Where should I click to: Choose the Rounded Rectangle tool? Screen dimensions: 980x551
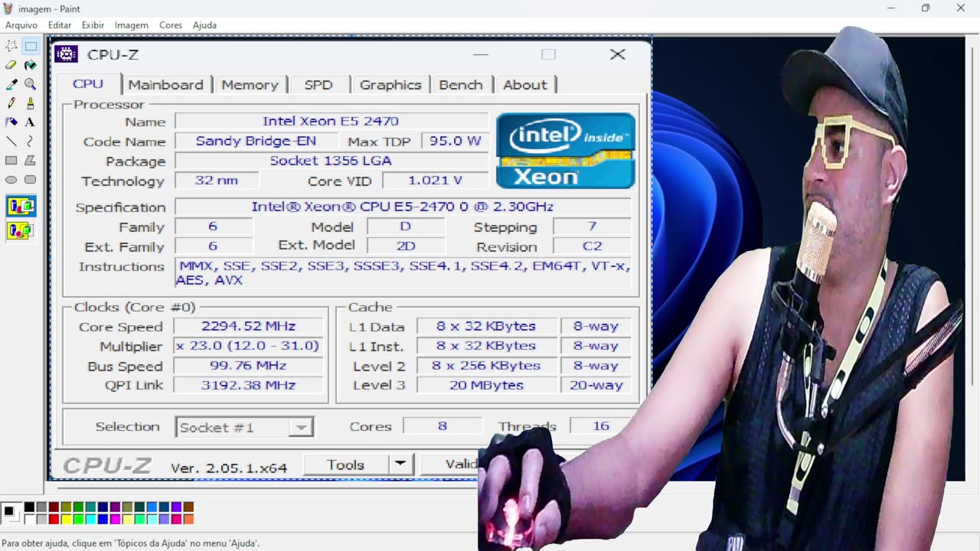pos(31,180)
